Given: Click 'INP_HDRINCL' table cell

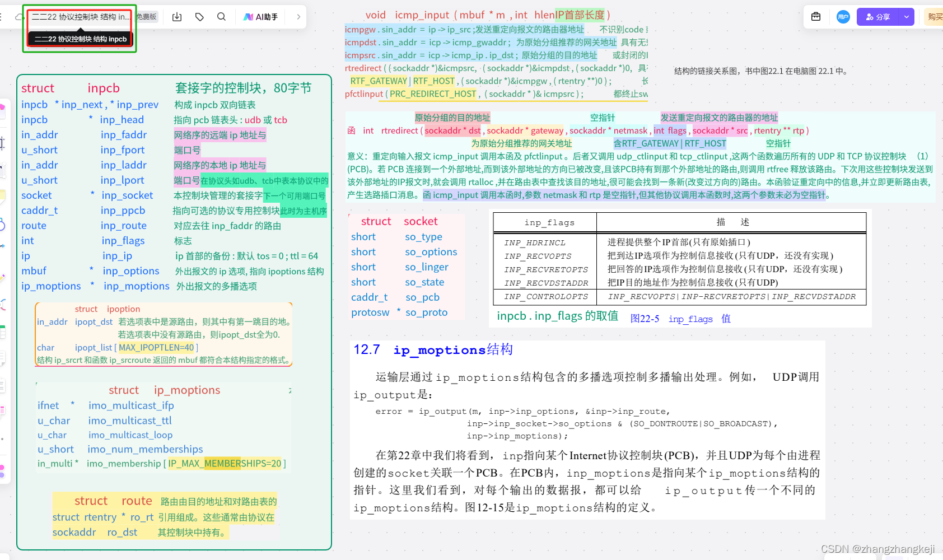Looking at the screenshot, I should (x=535, y=242).
